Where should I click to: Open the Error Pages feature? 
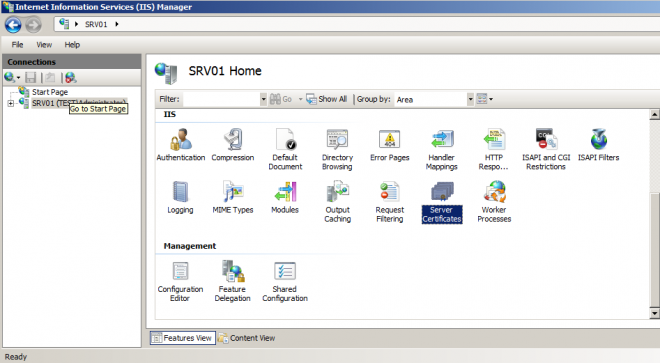(x=390, y=145)
